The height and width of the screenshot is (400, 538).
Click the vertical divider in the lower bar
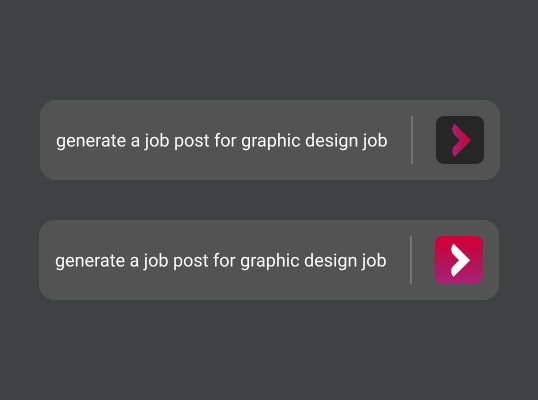click(411, 260)
